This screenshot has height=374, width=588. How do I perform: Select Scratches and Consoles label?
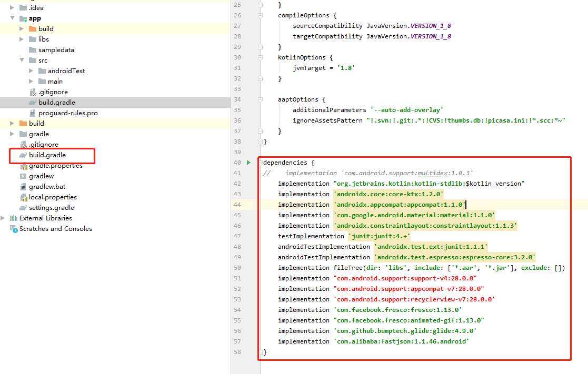pos(55,229)
